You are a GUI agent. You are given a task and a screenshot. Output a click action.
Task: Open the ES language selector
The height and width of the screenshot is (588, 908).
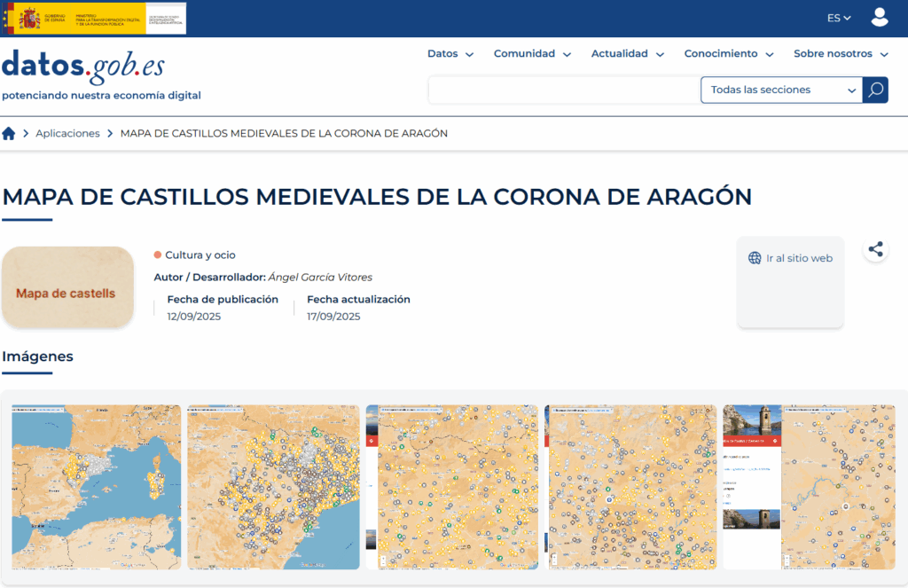(839, 18)
